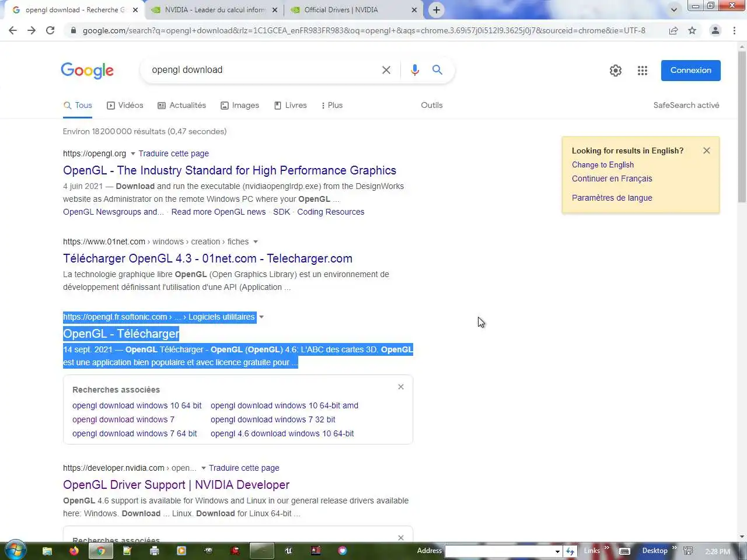Launch Firefox from the taskbar
This screenshot has width=747, height=560.
74,551
